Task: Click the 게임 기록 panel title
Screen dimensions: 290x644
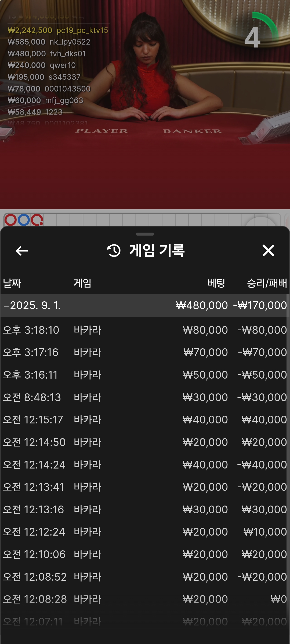Action: (x=157, y=251)
